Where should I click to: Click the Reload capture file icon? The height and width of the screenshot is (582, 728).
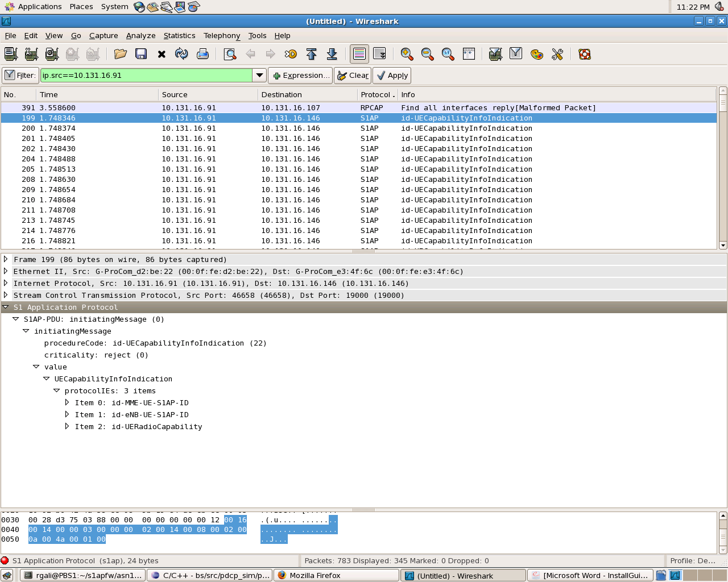point(181,54)
